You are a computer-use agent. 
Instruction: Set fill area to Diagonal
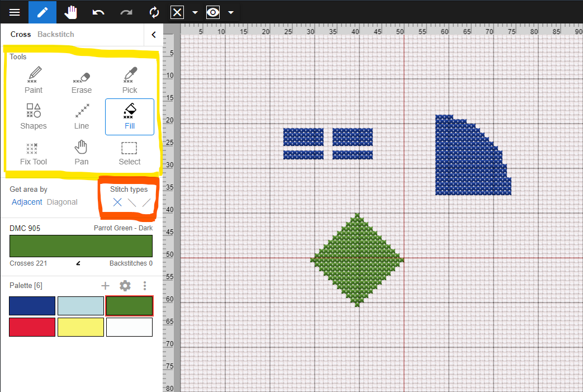tap(62, 202)
